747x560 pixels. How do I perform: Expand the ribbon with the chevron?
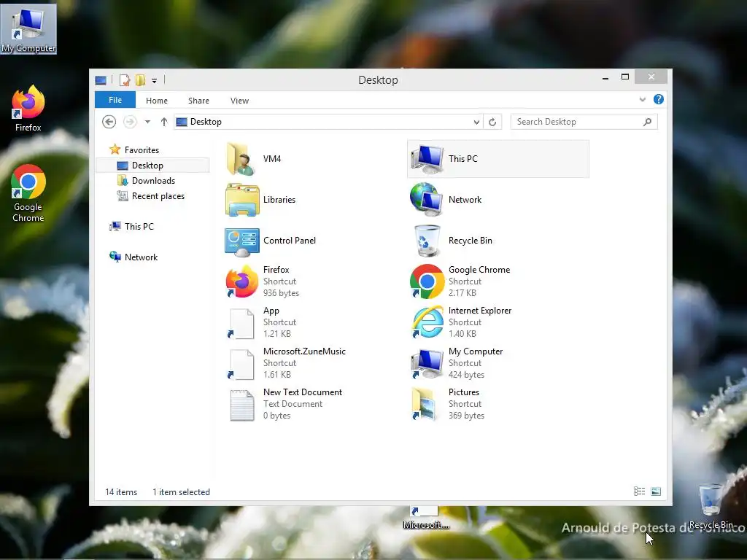[x=642, y=99]
